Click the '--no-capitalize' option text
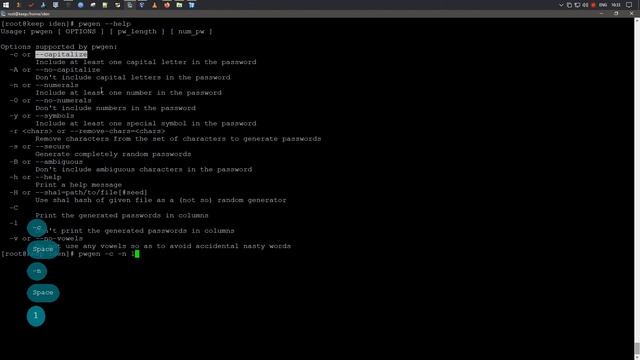 (x=68, y=70)
